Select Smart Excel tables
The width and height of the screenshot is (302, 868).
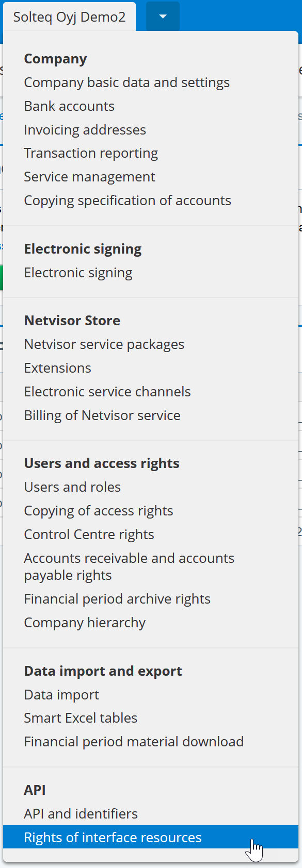tap(81, 718)
